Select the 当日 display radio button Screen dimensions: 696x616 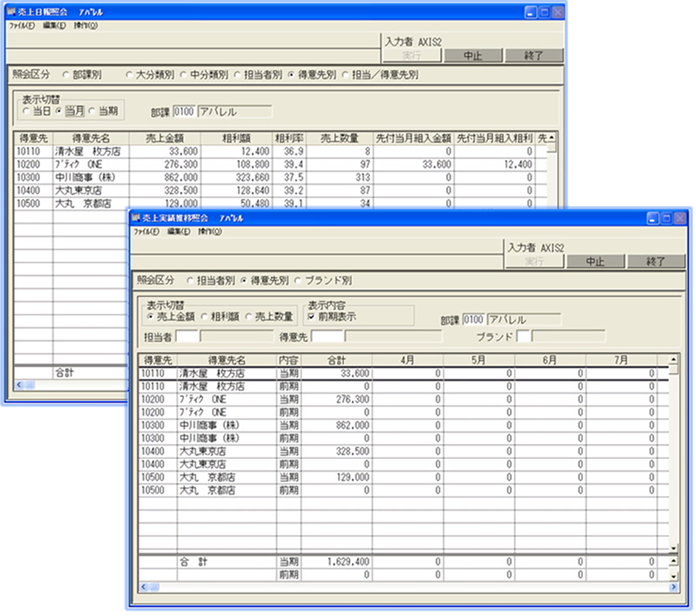coord(27,111)
